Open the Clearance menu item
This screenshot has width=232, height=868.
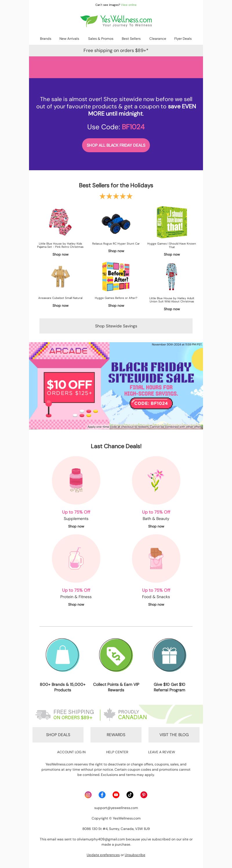(x=158, y=39)
